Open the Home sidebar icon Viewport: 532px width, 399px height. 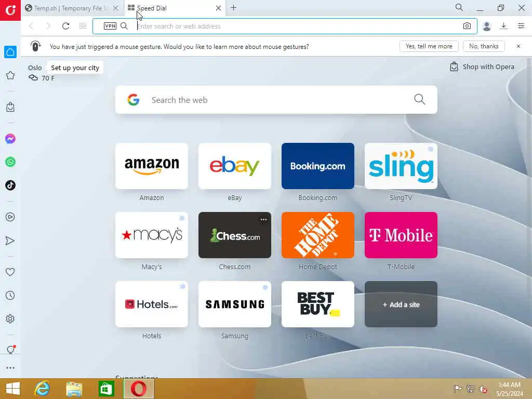tap(10, 52)
